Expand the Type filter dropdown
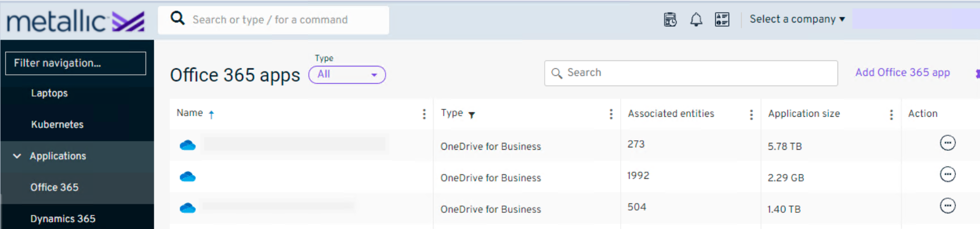 (347, 75)
